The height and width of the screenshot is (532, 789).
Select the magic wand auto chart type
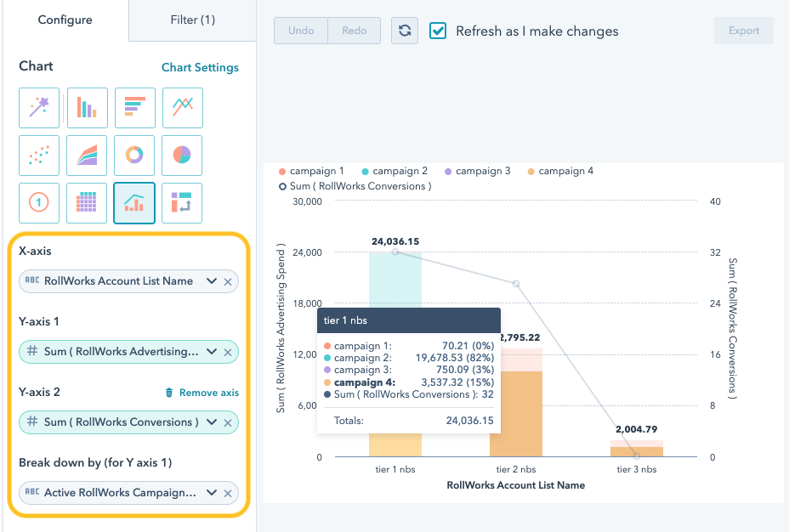[x=39, y=108]
